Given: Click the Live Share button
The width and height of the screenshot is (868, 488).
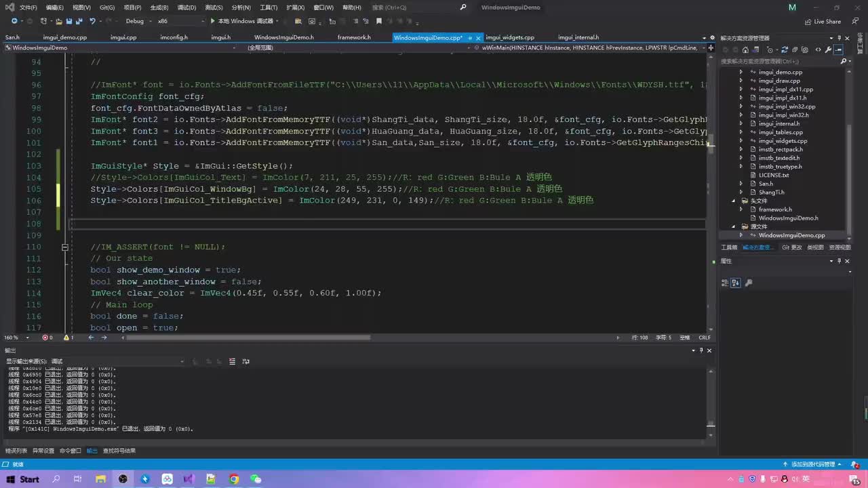Looking at the screenshot, I should 823,21.
